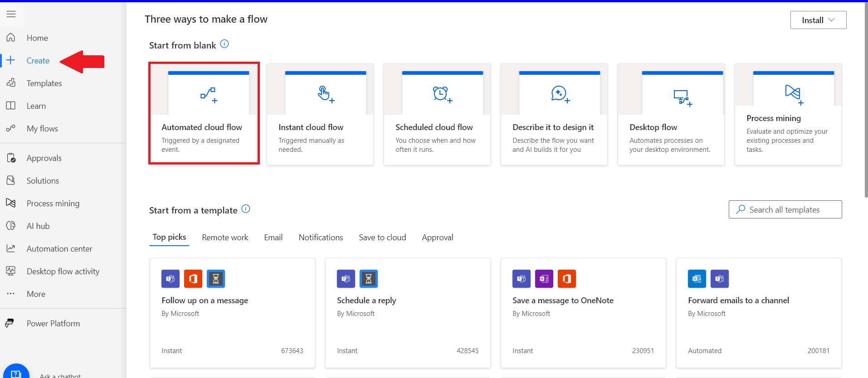The image size is (868, 378).
Task: Open the Home page from the sidebar
Action: tap(37, 38)
